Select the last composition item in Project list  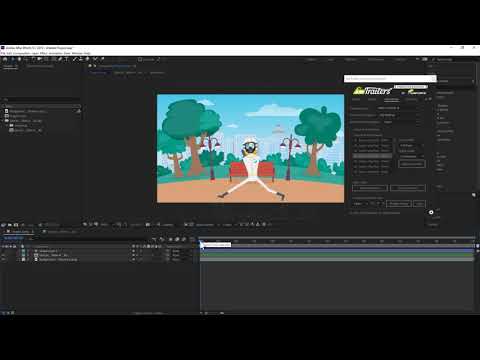pos(26,130)
